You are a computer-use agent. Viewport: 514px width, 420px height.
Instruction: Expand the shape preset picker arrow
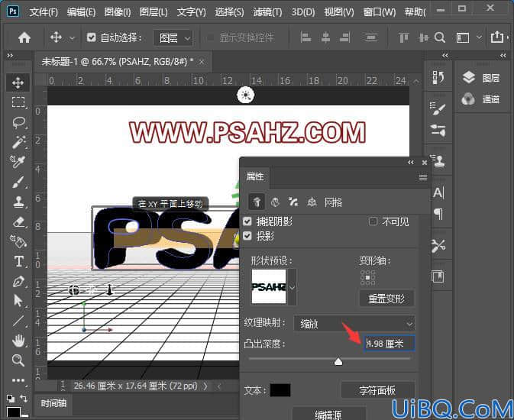(292, 287)
